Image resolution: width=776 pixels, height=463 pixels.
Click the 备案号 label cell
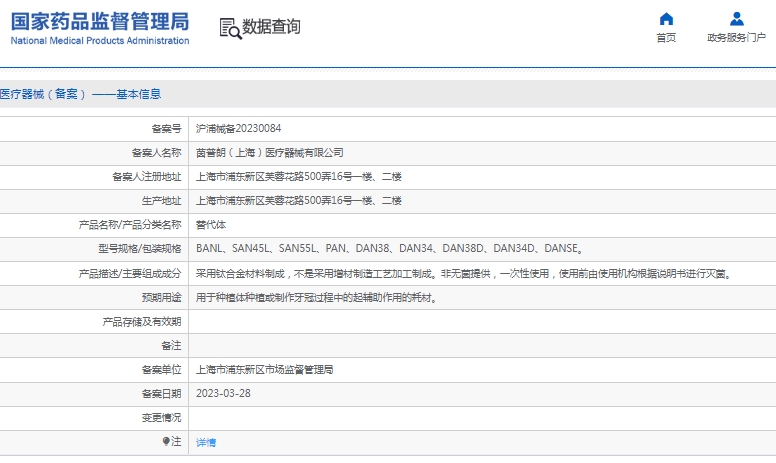point(166,129)
